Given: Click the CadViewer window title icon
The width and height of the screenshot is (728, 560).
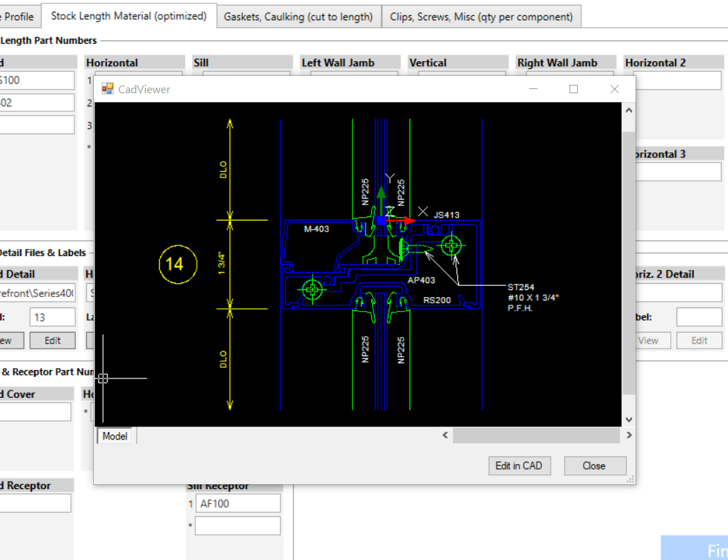Looking at the screenshot, I should point(108,88).
